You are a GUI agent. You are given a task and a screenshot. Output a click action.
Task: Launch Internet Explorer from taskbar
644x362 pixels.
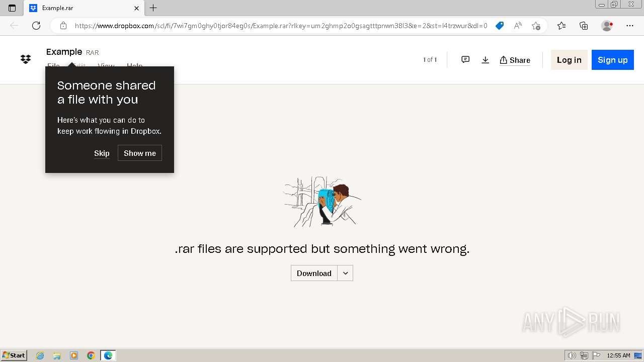tap(40, 355)
